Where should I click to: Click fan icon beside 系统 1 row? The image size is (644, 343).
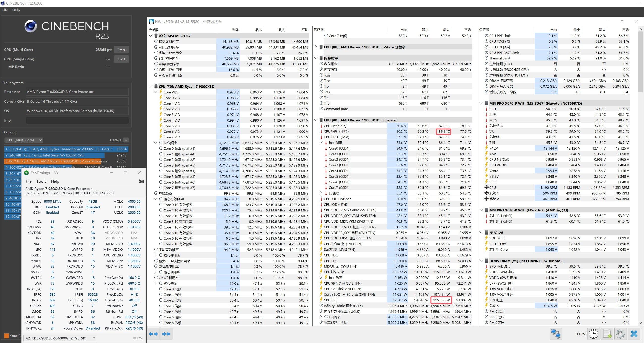(x=486, y=193)
